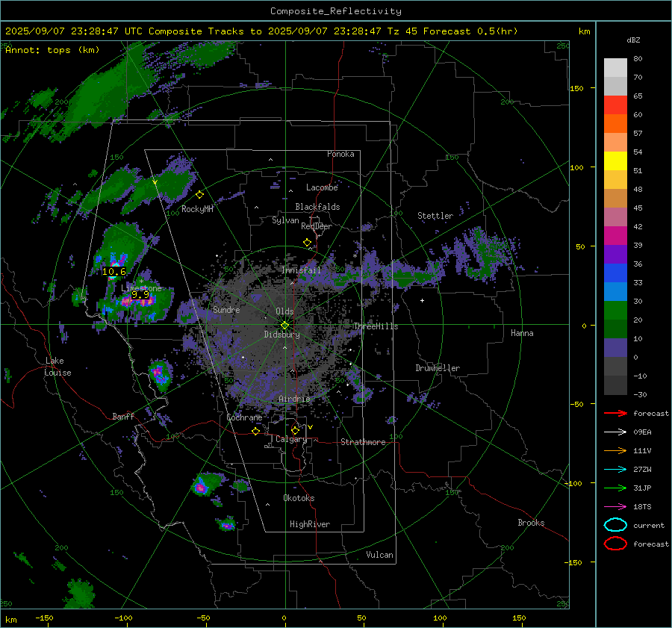Click the magenta 18TS arrow icon
Viewport: 672px width, 628px height.
tap(615, 507)
